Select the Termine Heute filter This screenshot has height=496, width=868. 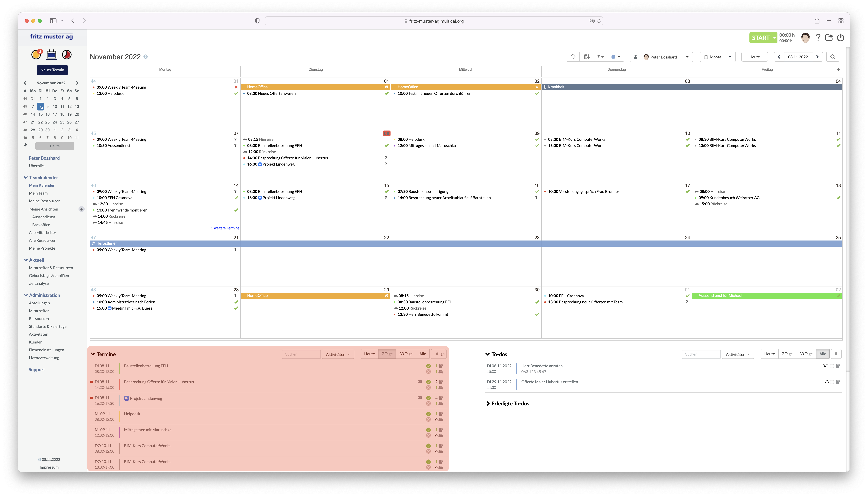[x=369, y=354]
